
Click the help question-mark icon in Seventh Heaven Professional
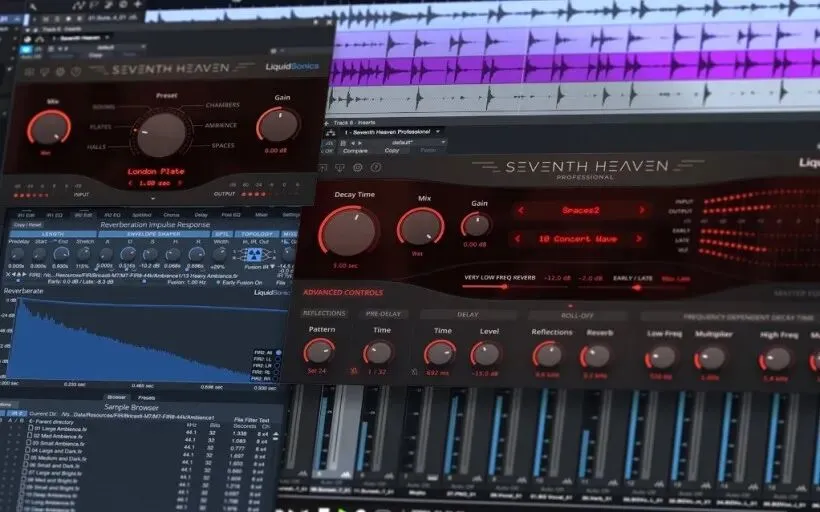coord(376,167)
